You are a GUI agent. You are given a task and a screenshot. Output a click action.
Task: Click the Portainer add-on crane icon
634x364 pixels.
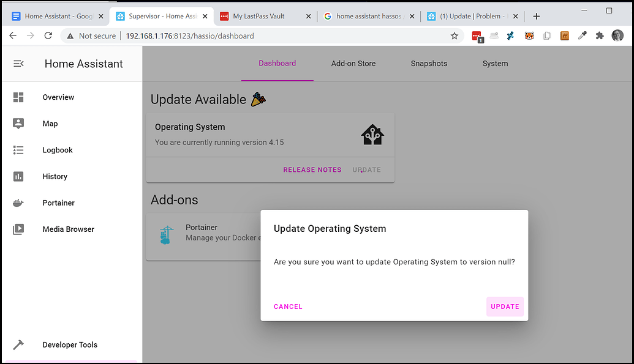tap(167, 235)
